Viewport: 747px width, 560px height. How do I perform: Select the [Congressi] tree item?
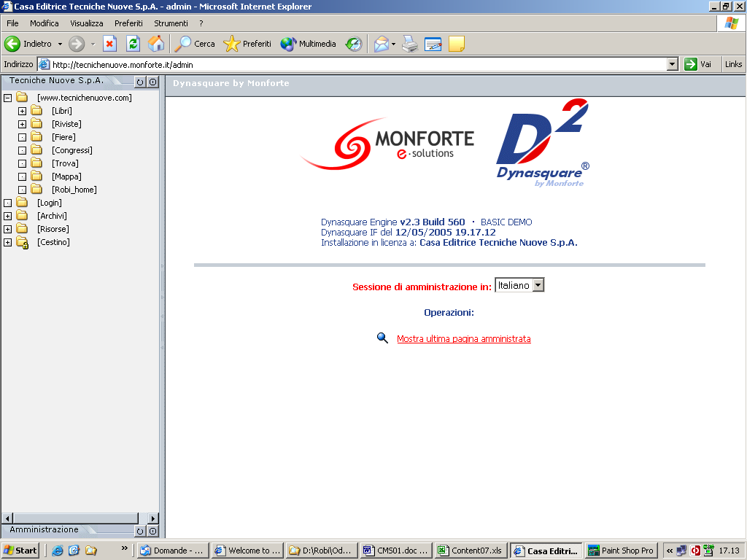72,150
